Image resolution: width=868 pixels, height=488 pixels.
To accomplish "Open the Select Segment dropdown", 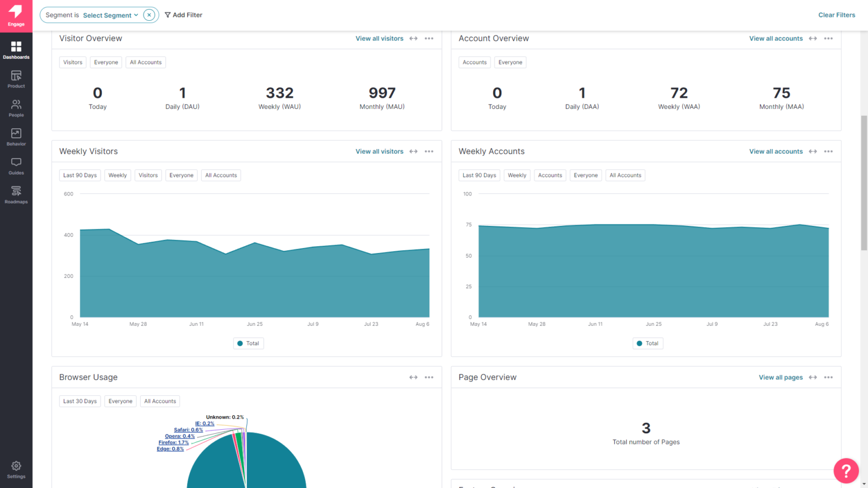I will click(110, 15).
